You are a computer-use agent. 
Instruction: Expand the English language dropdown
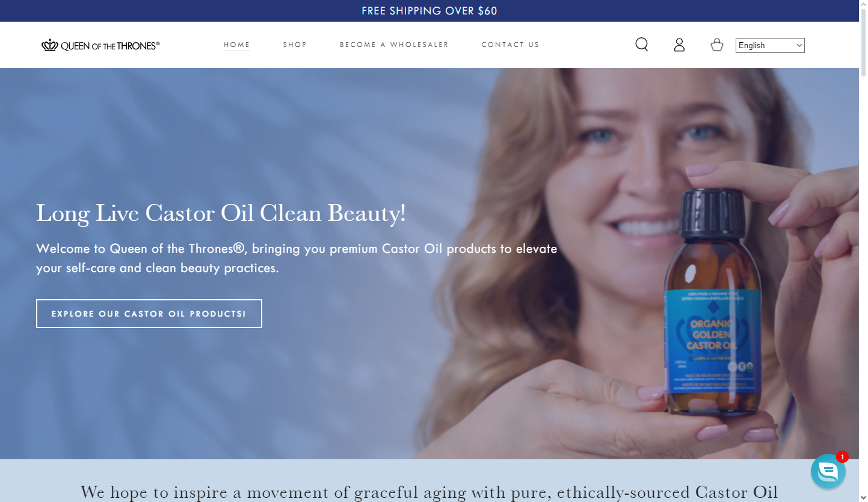[770, 45]
